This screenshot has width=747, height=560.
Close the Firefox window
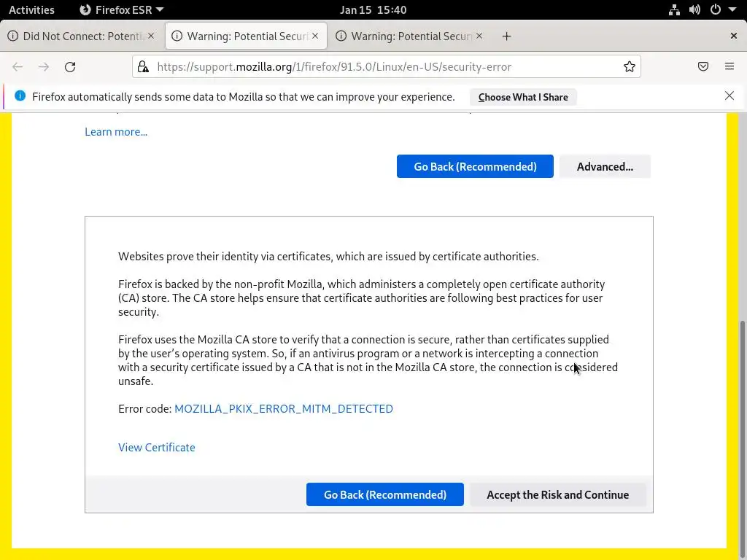coord(734,36)
